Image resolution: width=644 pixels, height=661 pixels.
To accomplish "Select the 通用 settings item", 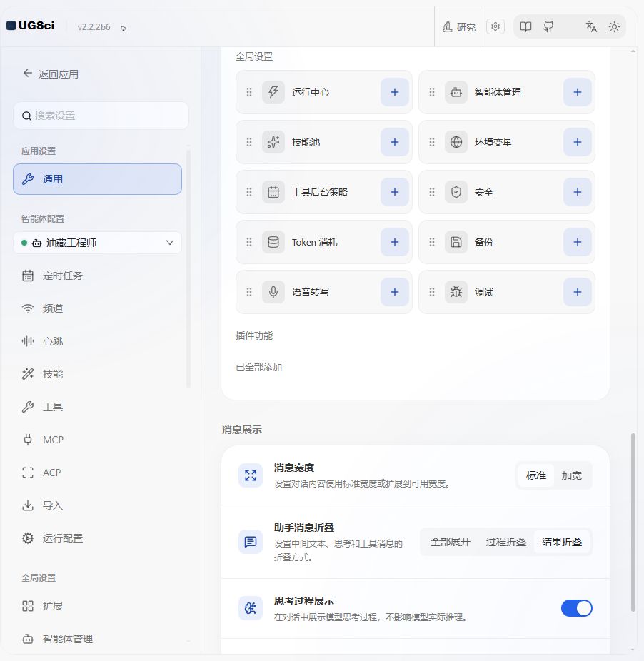I will point(97,179).
